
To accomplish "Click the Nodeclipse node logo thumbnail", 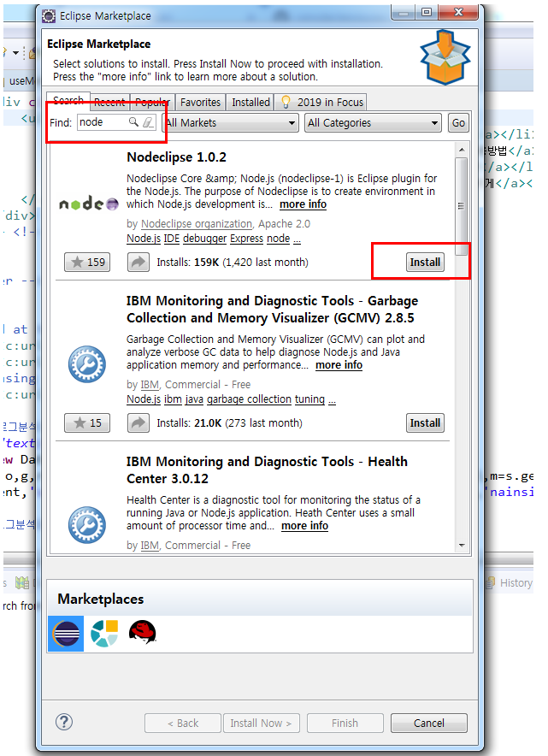I will pos(88,204).
